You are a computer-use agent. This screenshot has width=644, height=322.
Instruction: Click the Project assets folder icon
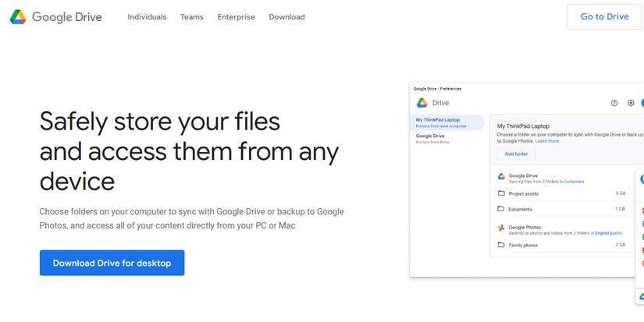501,193
